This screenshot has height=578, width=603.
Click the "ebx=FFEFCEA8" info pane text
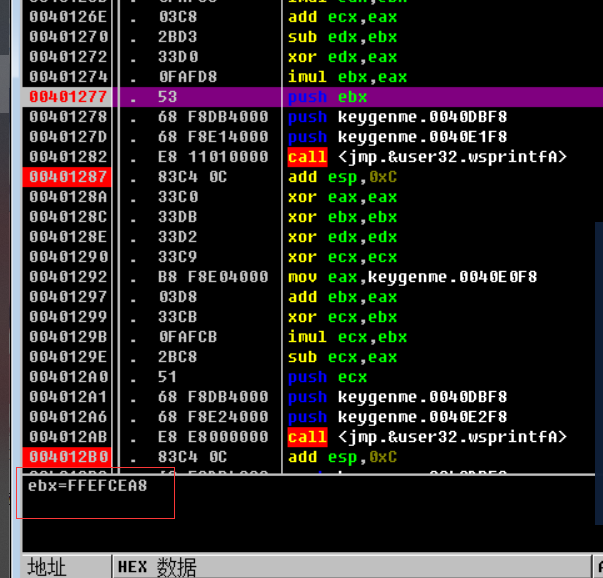pyautogui.click(x=87, y=487)
